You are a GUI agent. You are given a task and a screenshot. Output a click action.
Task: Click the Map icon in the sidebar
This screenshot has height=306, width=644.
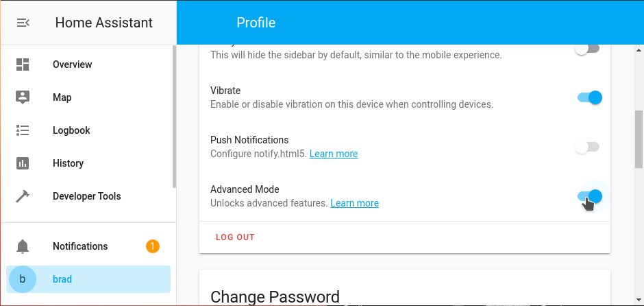23,97
